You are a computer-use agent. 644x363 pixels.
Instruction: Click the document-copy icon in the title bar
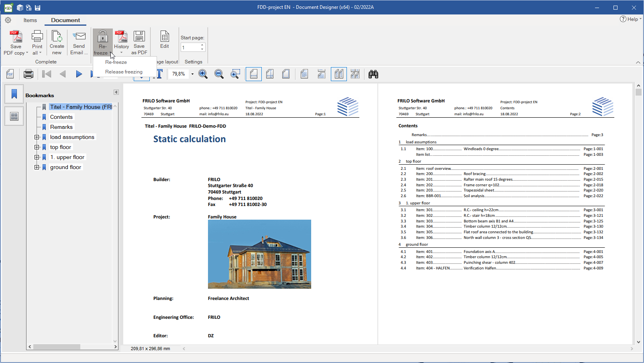[x=29, y=8]
